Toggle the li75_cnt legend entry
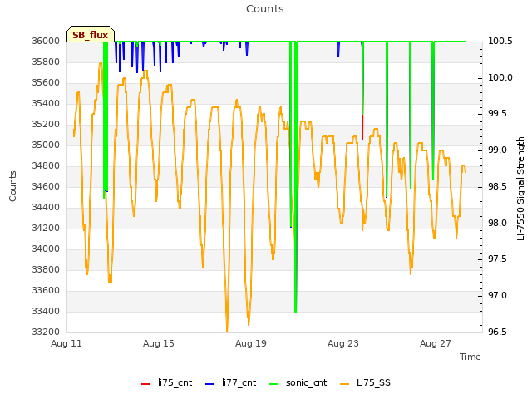The width and height of the screenshot is (532, 399). 166,382
